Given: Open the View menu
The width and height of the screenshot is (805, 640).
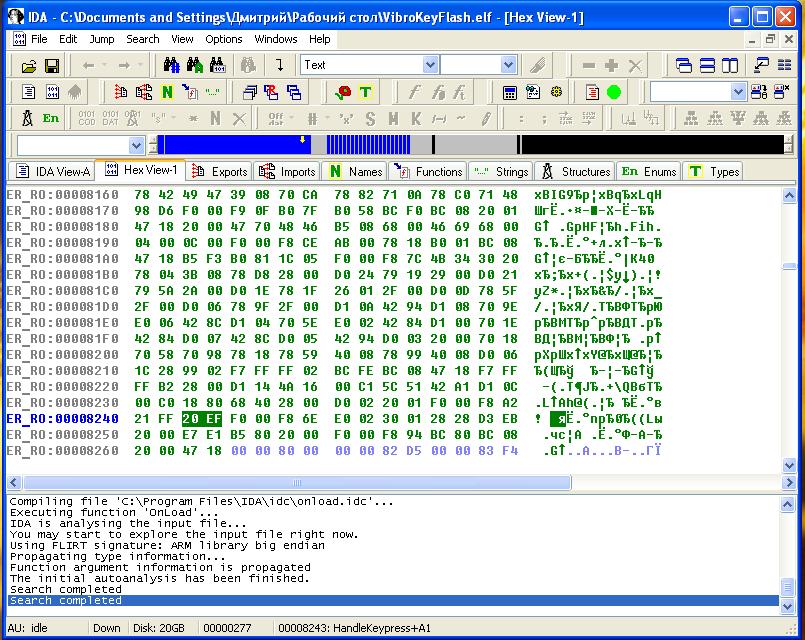Looking at the screenshot, I should pyautogui.click(x=182, y=39).
